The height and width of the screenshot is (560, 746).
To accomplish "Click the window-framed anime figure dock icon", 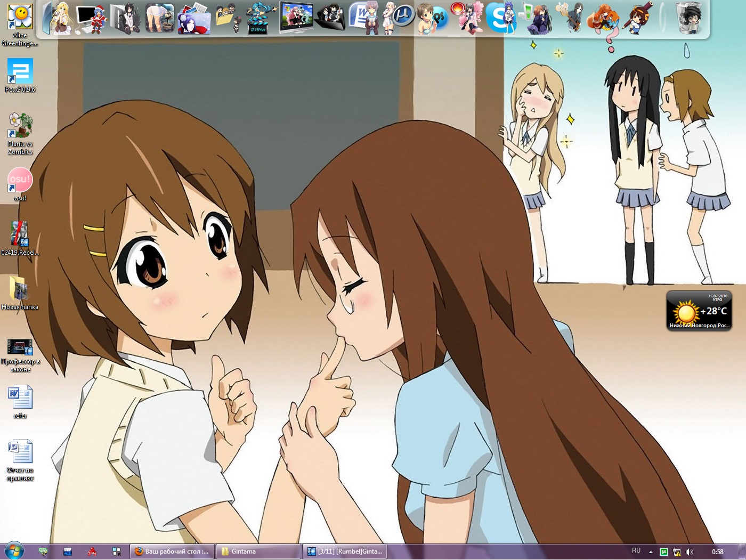I will point(159,19).
